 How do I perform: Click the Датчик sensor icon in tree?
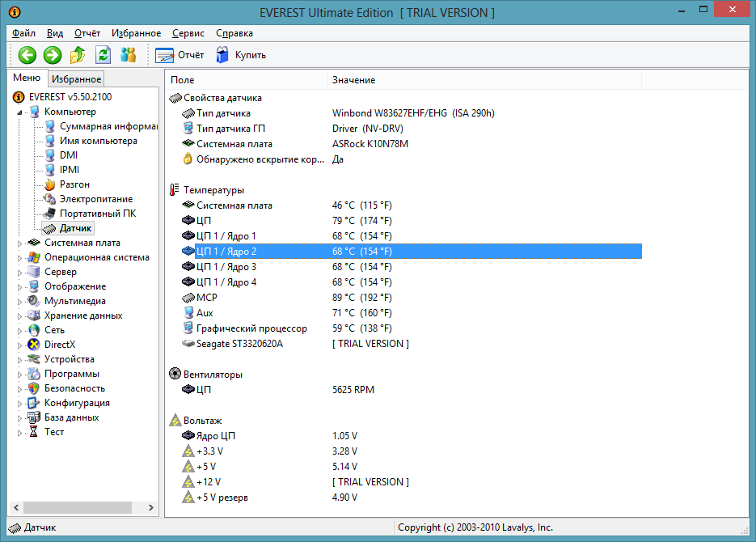click(49, 229)
